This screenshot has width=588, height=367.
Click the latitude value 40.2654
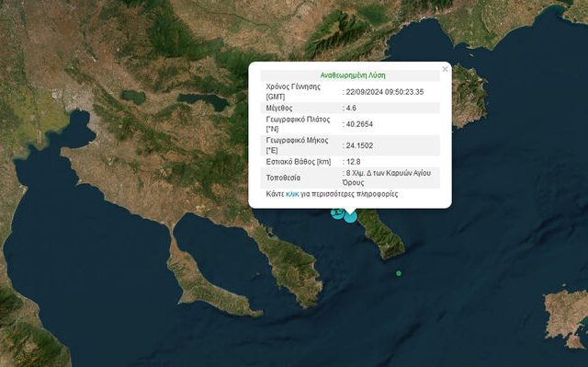359,124
